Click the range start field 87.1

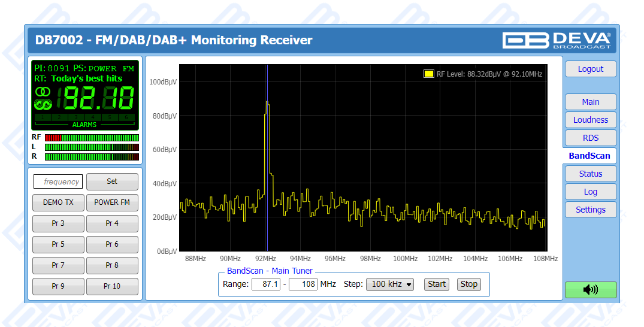click(265, 284)
